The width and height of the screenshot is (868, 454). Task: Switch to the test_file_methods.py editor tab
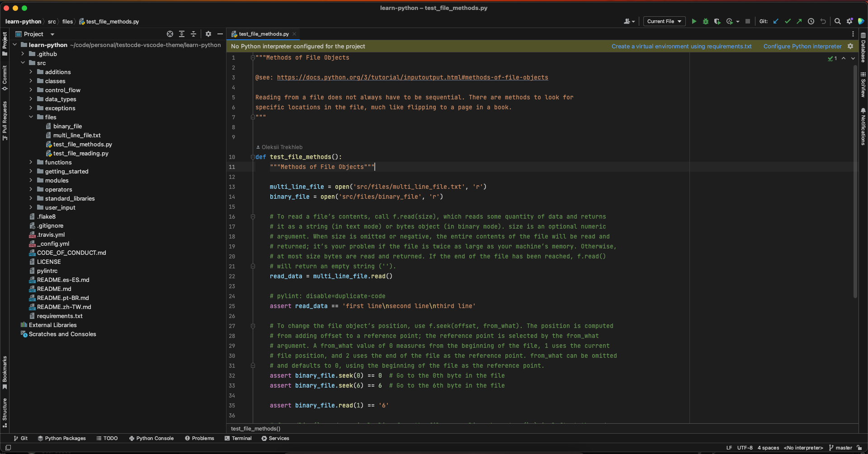point(264,34)
